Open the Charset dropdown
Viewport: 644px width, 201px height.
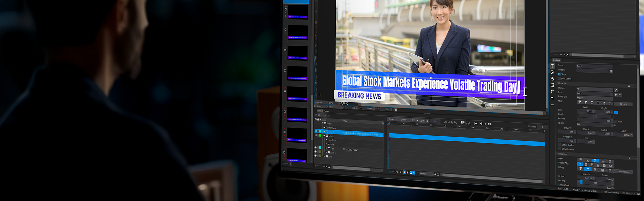click(595, 89)
